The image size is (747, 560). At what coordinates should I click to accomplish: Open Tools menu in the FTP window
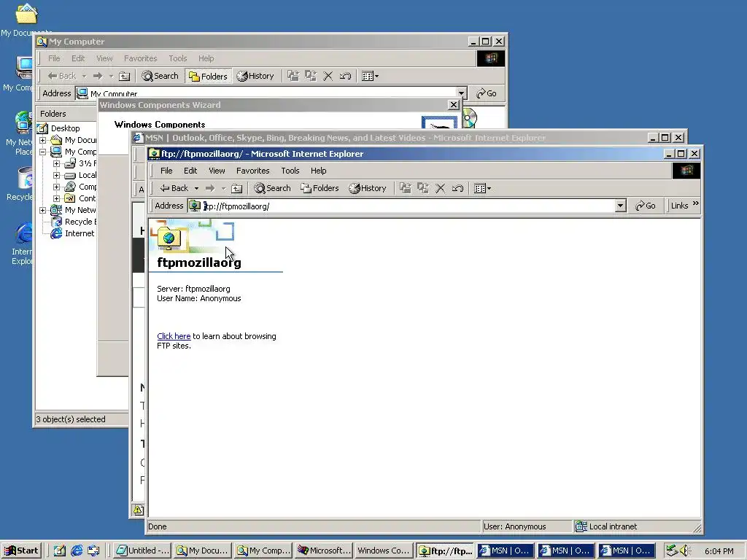pyautogui.click(x=290, y=171)
